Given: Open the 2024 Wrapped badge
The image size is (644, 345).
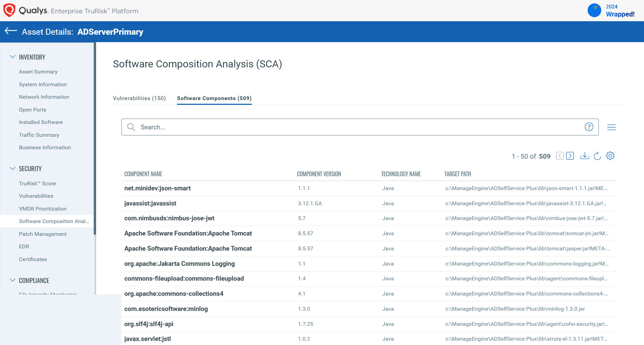Looking at the screenshot, I should pyautogui.click(x=611, y=10).
